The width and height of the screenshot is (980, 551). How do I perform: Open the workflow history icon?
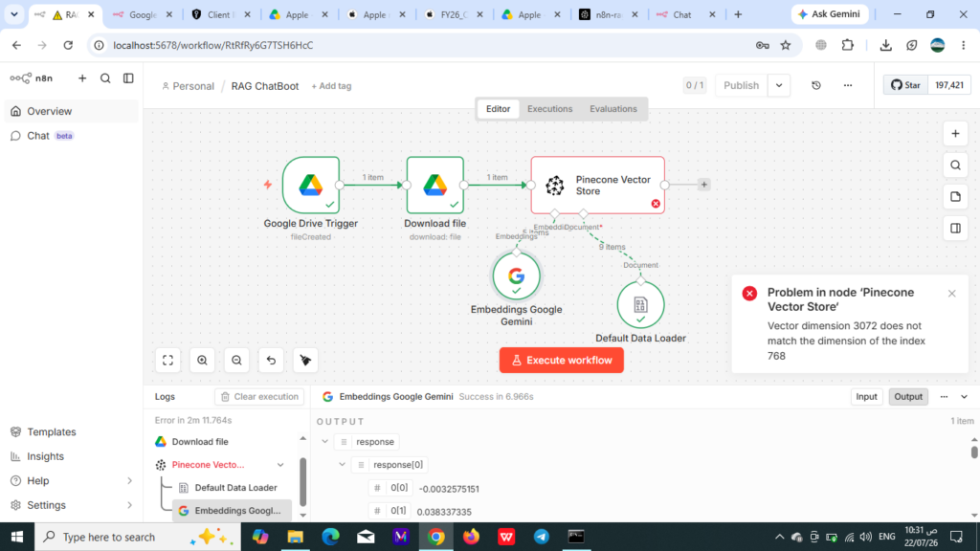click(x=816, y=85)
